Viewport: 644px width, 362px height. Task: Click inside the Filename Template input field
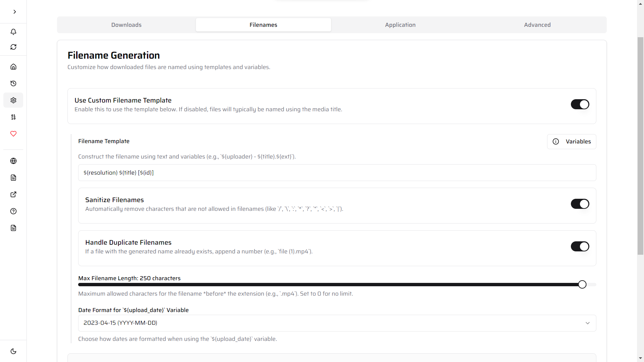[337, 173]
